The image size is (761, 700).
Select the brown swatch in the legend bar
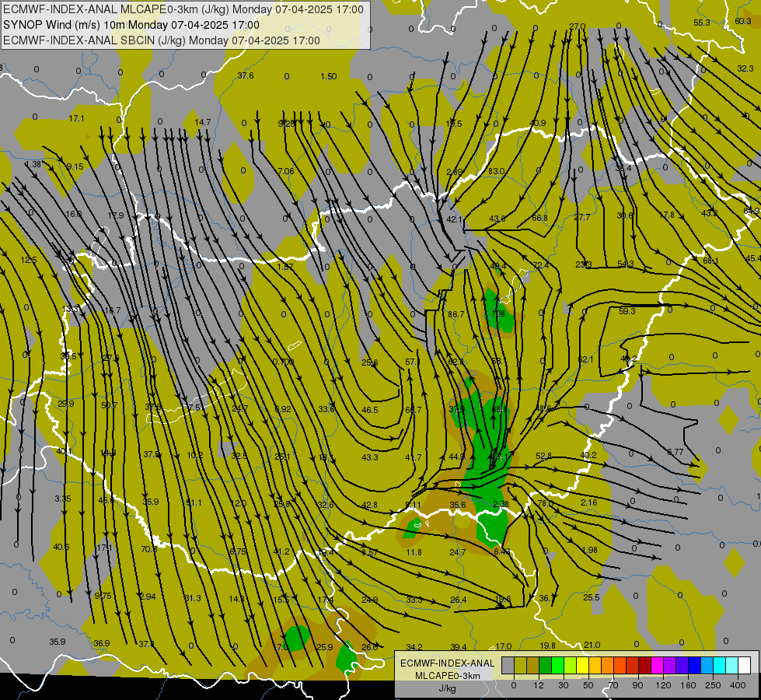pyautogui.click(x=533, y=665)
